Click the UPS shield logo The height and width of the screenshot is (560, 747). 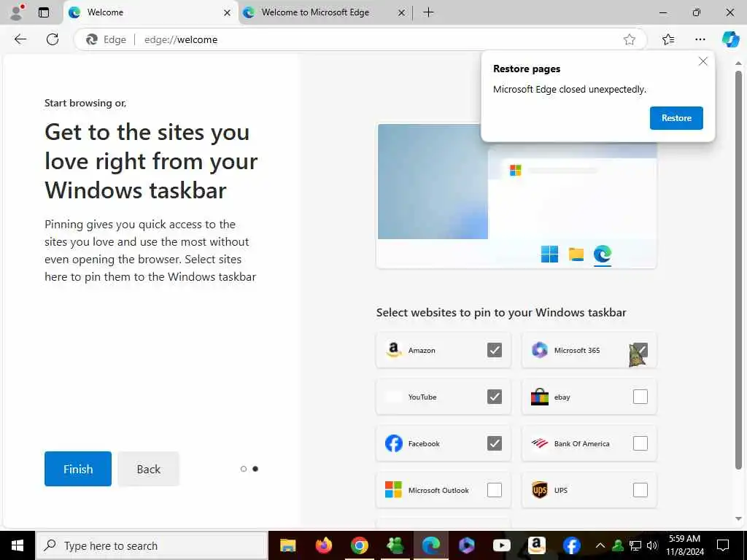click(x=539, y=489)
